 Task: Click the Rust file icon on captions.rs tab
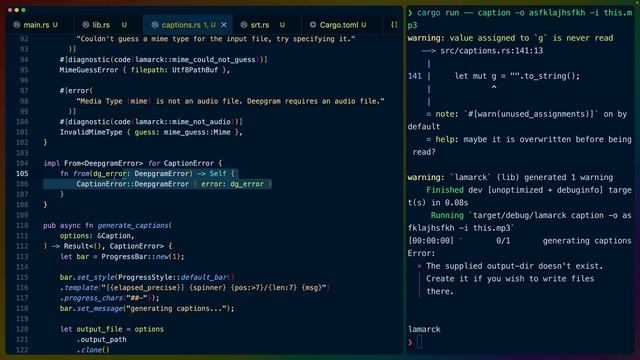(x=155, y=25)
